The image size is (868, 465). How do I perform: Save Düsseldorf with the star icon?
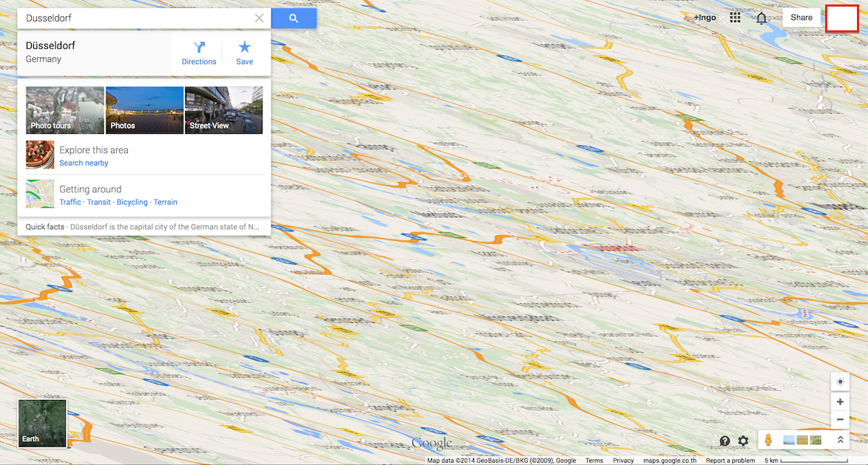(x=244, y=53)
